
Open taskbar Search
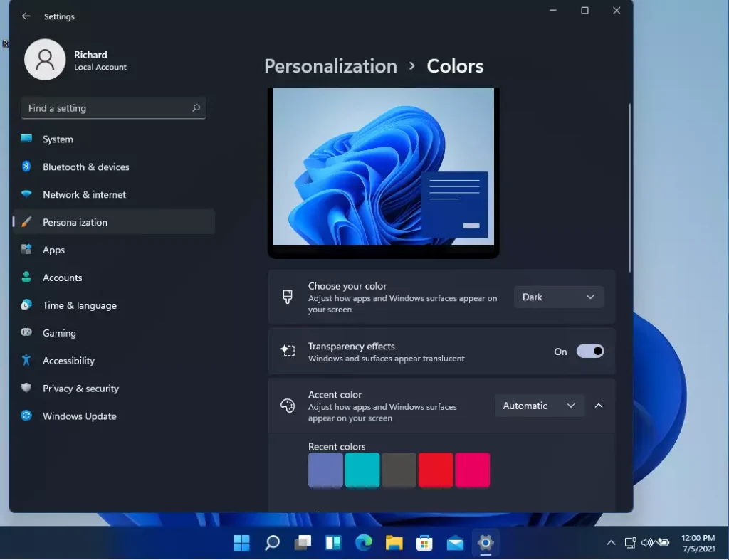(272, 542)
